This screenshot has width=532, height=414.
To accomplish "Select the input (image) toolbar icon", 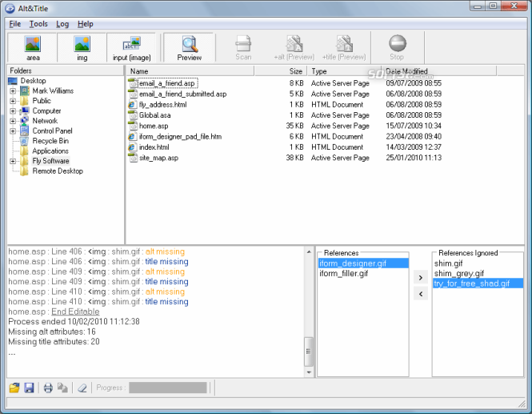I will point(132,43).
